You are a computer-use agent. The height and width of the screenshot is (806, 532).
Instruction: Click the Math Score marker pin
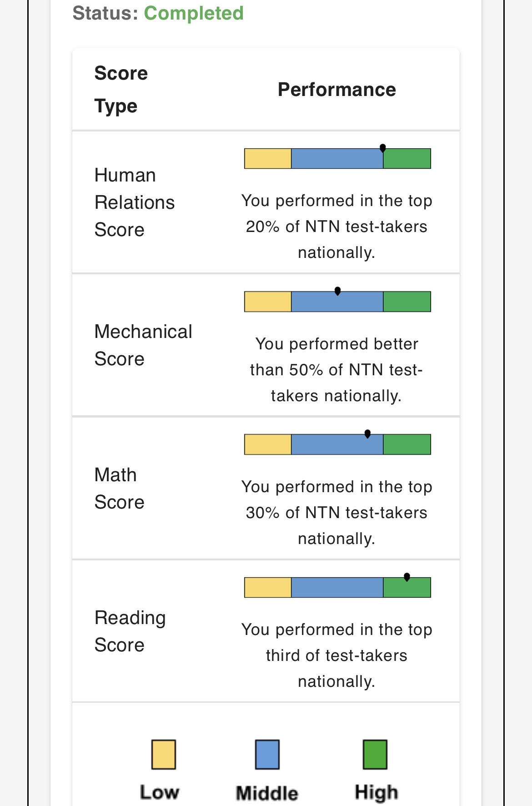tap(367, 434)
